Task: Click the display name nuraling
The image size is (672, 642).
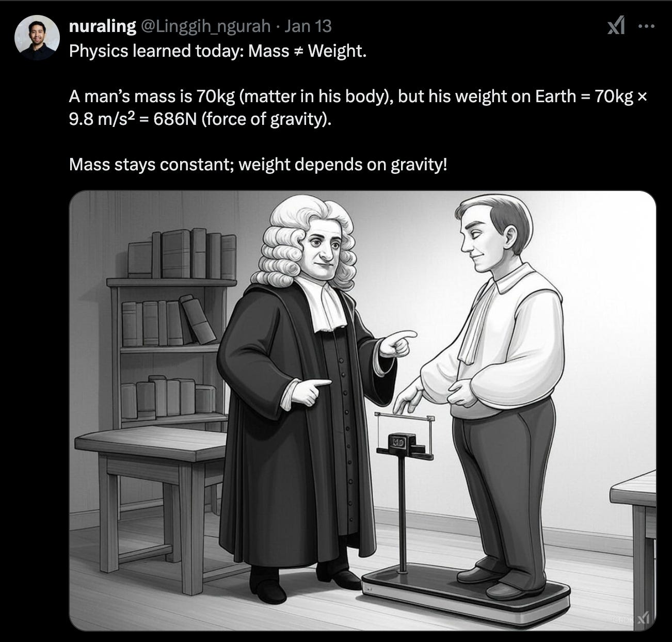Action: [x=102, y=26]
